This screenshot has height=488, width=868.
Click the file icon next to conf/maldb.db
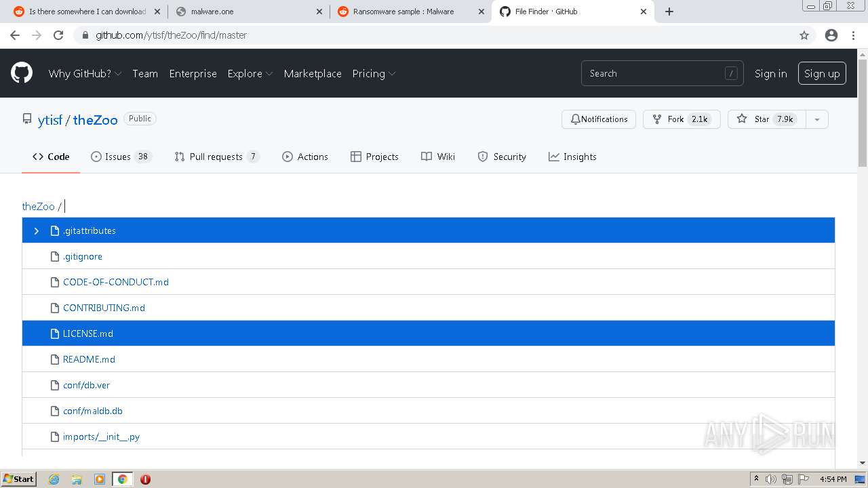(55, 411)
